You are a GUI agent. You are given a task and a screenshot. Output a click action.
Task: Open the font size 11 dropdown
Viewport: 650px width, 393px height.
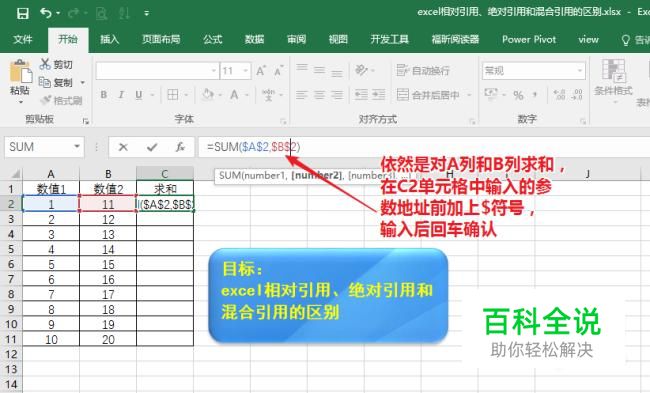[x=245, y=71]
